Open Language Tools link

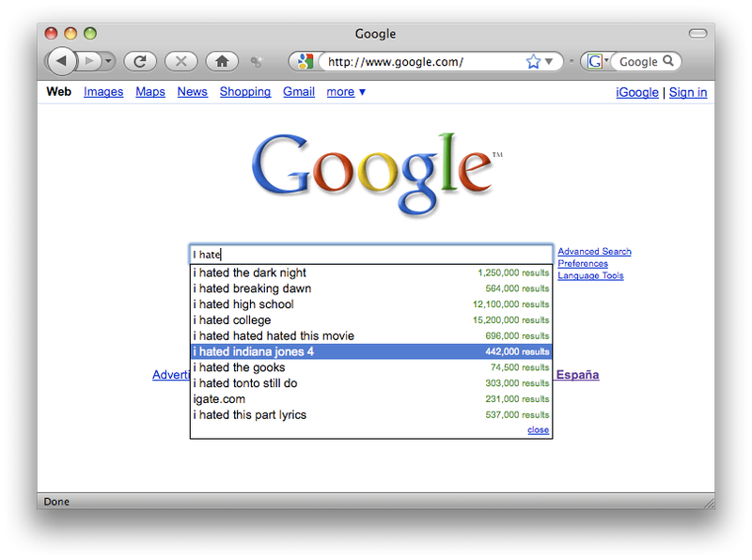pos(590,275)
